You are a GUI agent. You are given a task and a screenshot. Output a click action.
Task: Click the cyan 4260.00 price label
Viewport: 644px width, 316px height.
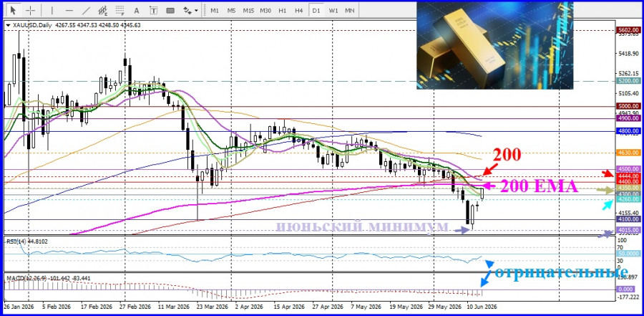(628, 199)
